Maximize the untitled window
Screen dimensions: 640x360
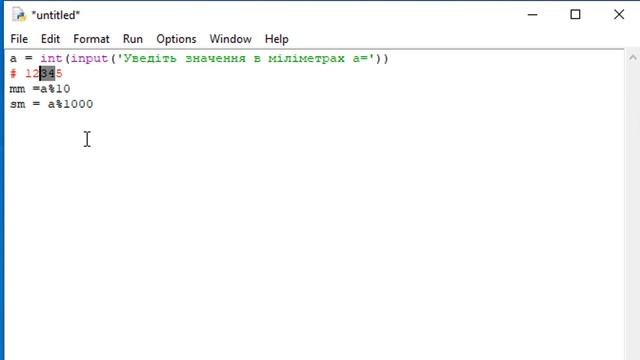(x=576, y=15)
